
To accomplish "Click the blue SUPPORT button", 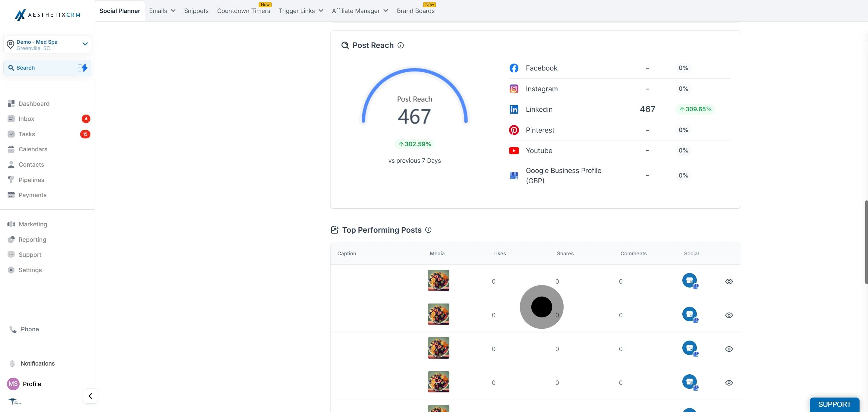I will (x=834, y=404).
